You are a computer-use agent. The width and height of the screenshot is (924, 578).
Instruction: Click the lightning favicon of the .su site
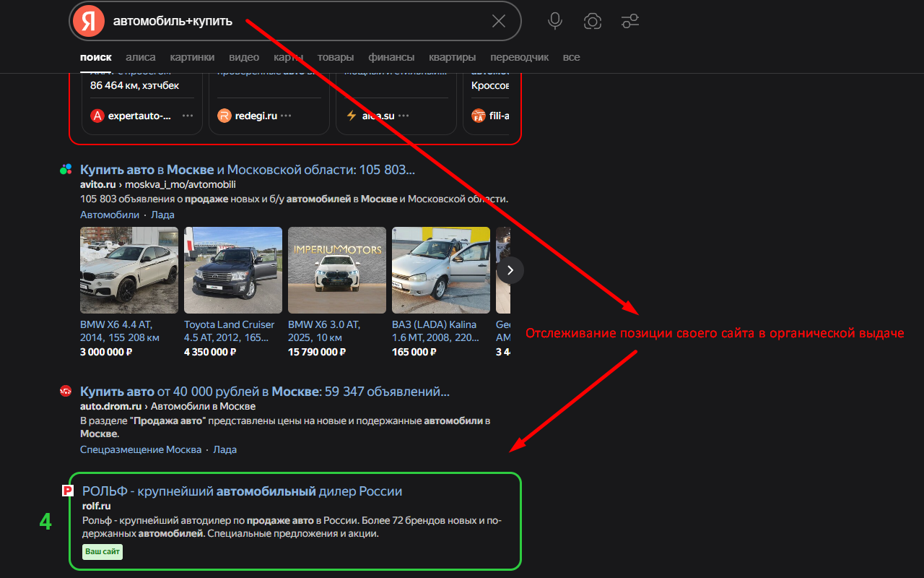click(x=352, y=116)
